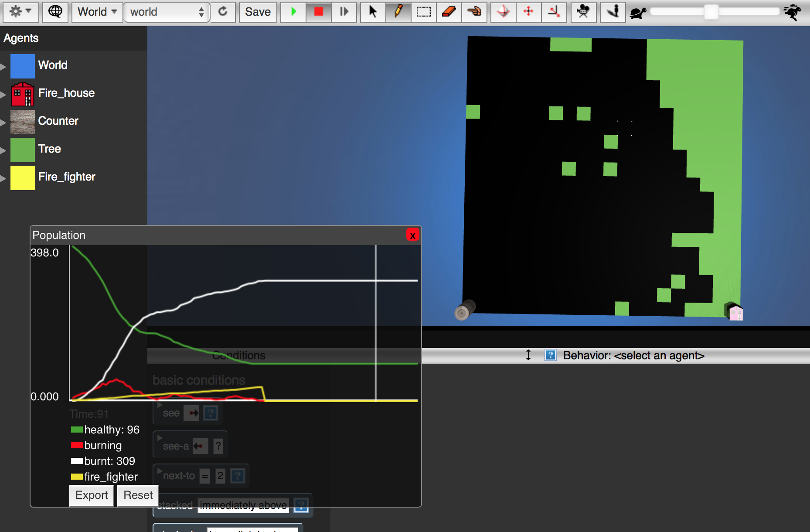Select the green Tree agent swatch
Image resolution: width=810 pixels, height=532 pixels.
coord(23,150)
